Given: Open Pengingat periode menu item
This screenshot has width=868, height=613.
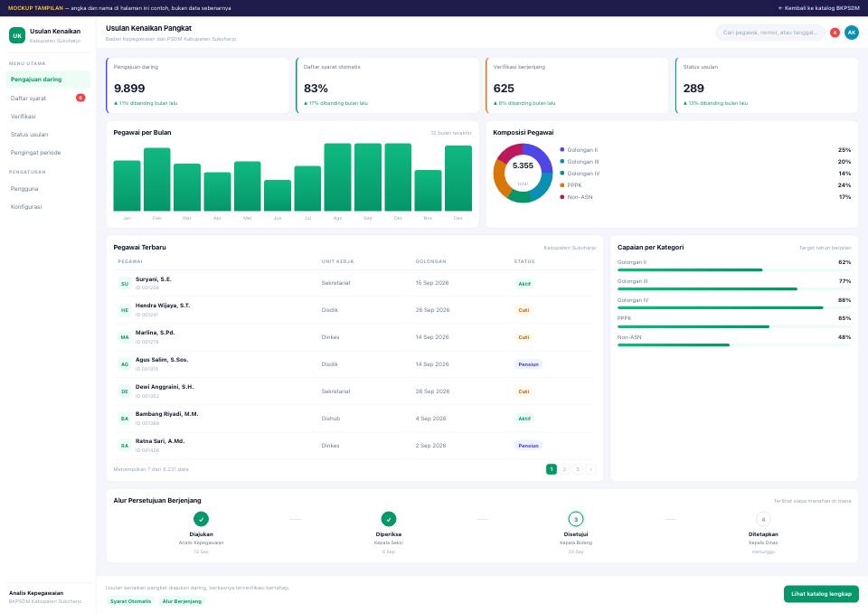Looking at the screenshot, I should pyautogui.click(x=48, y=152).
